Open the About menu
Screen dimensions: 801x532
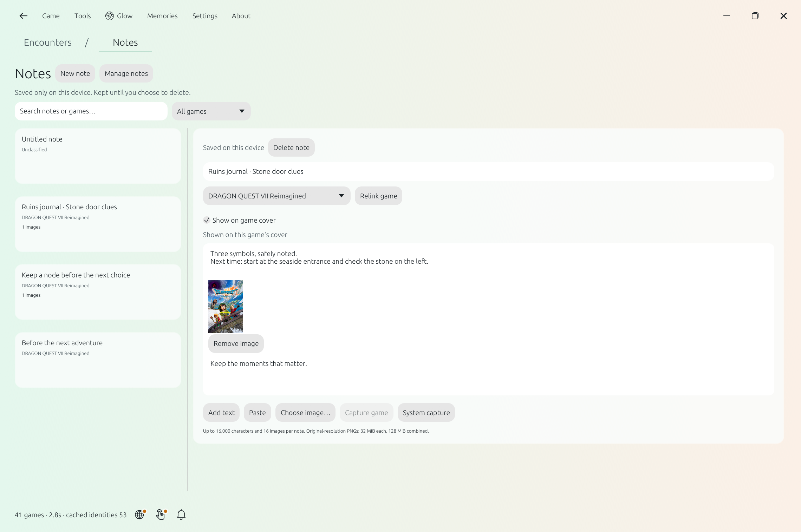pos(241,16)
